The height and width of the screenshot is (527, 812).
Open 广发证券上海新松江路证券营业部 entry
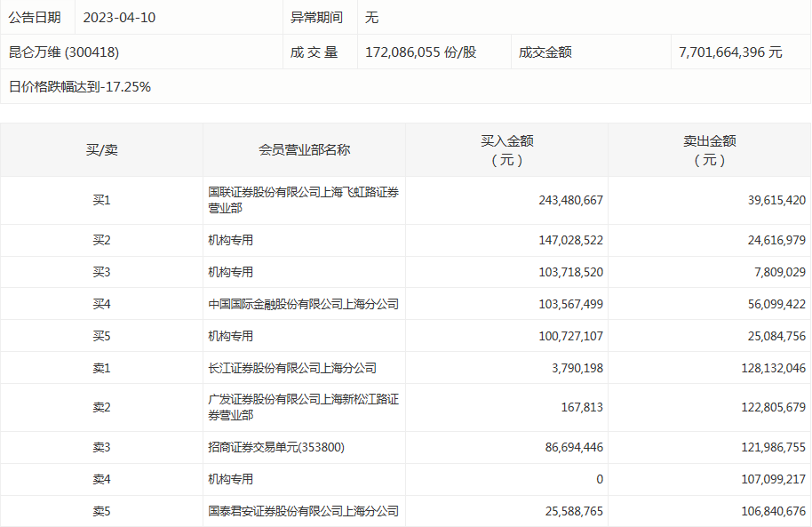[303, 407]
